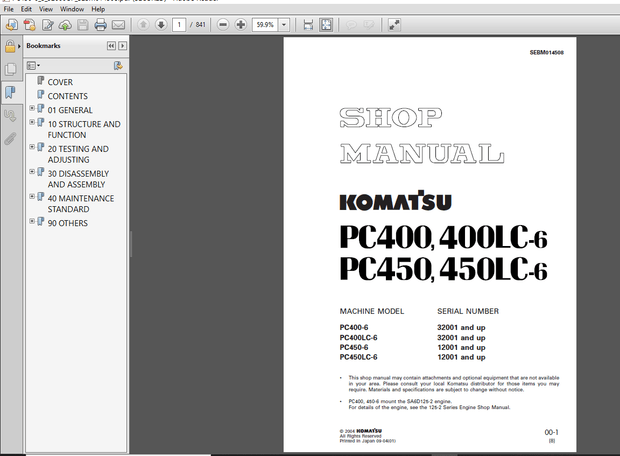Open the zoom level dropdown arrow
Viewport: 620px width, 456px height.
[x=284, y=25]
